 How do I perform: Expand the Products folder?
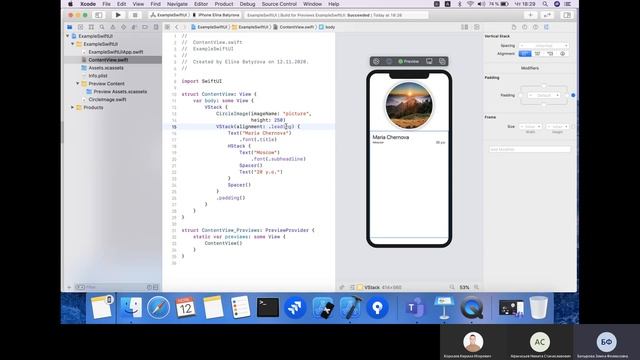click(x=73, y=107)
